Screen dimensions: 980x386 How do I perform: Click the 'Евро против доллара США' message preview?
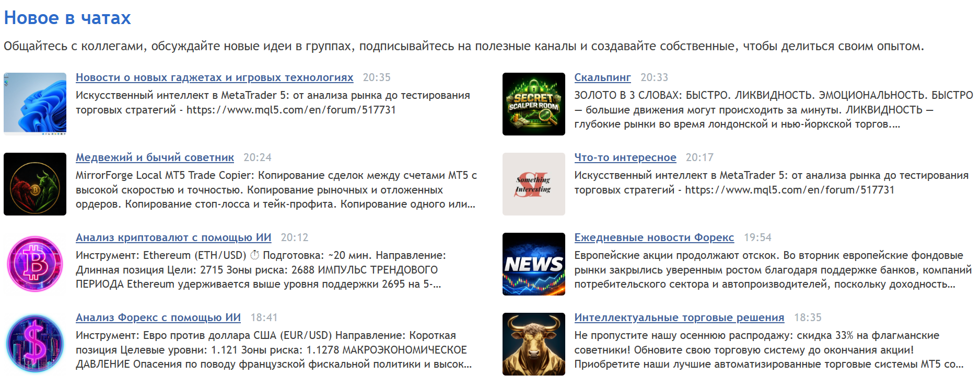(274, 350)
